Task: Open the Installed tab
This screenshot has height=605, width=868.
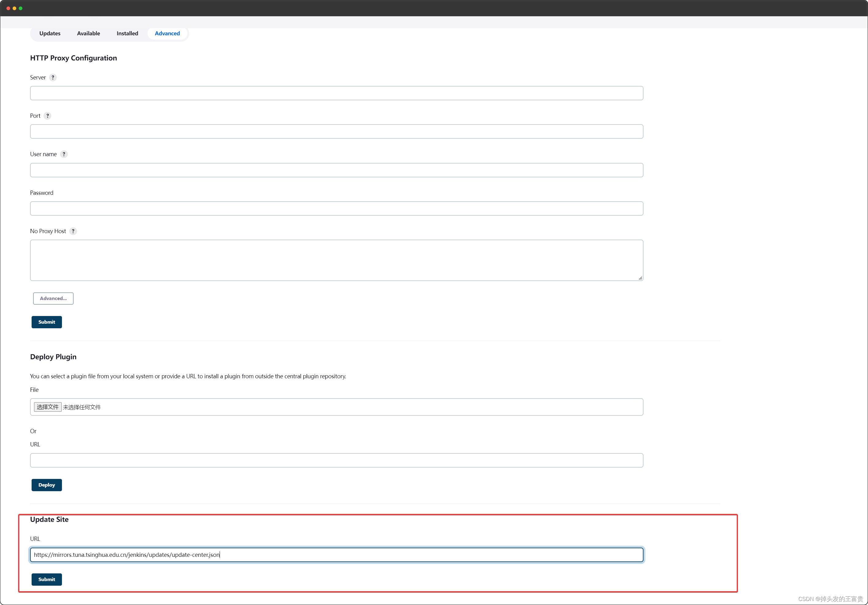Action: click(x=127, y=33)
